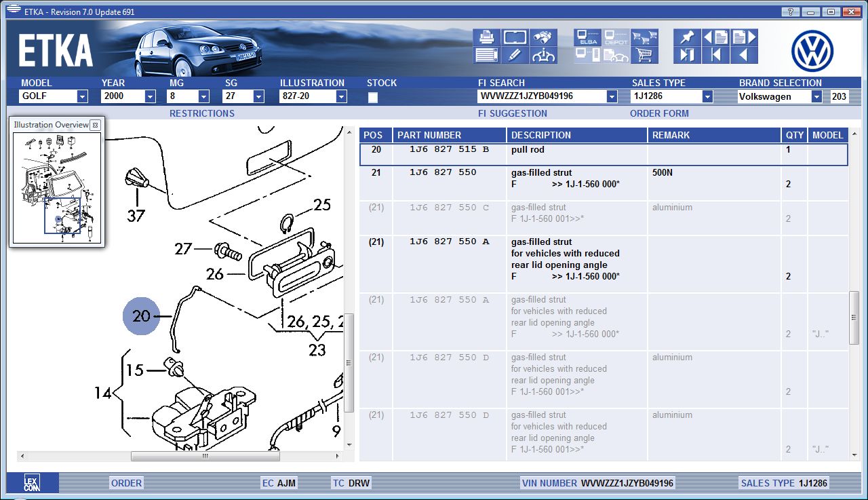Viewport: 868px width, 500px height.
Task: Click the FI SUGGESTION link
Action: coord(513,113)
